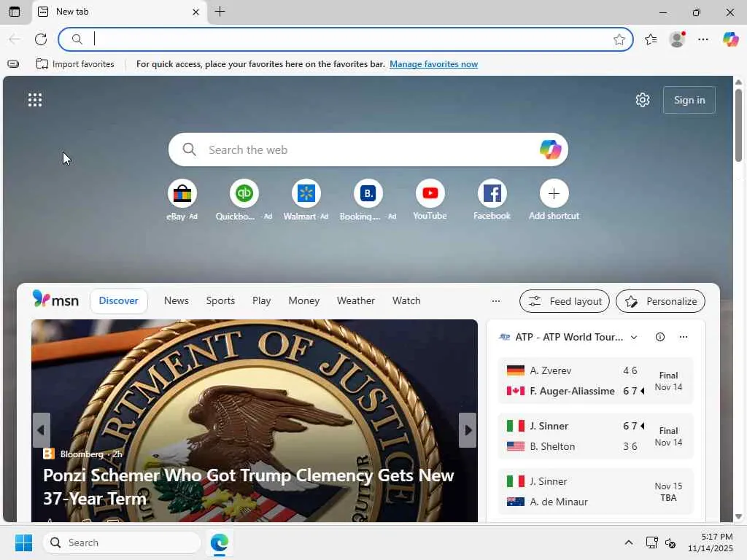Open Settings and more ellipsis menu
The width and height of the screenshot is (747, 560).
tap(703, 39)
